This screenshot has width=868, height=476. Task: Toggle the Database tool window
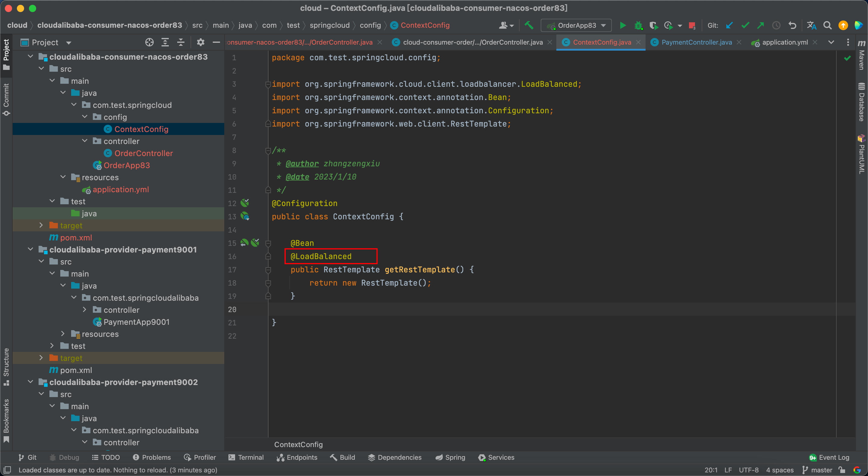(x=861, y=102)
